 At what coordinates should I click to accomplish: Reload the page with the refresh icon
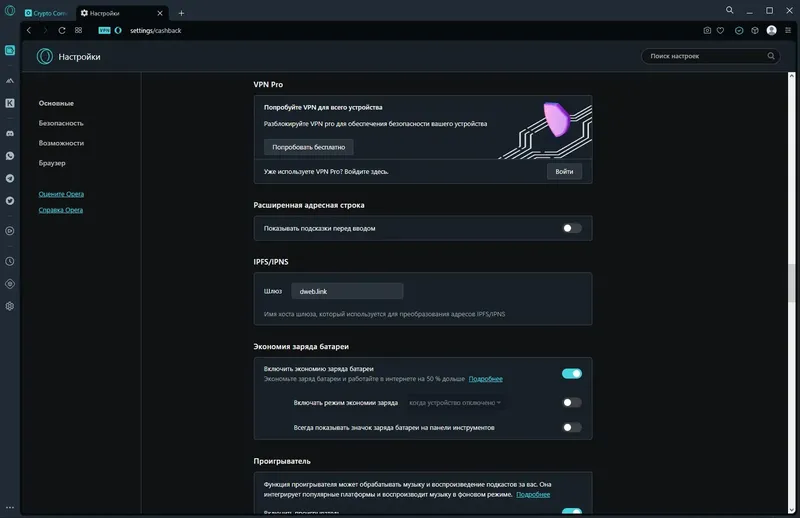tap(62, 31)
